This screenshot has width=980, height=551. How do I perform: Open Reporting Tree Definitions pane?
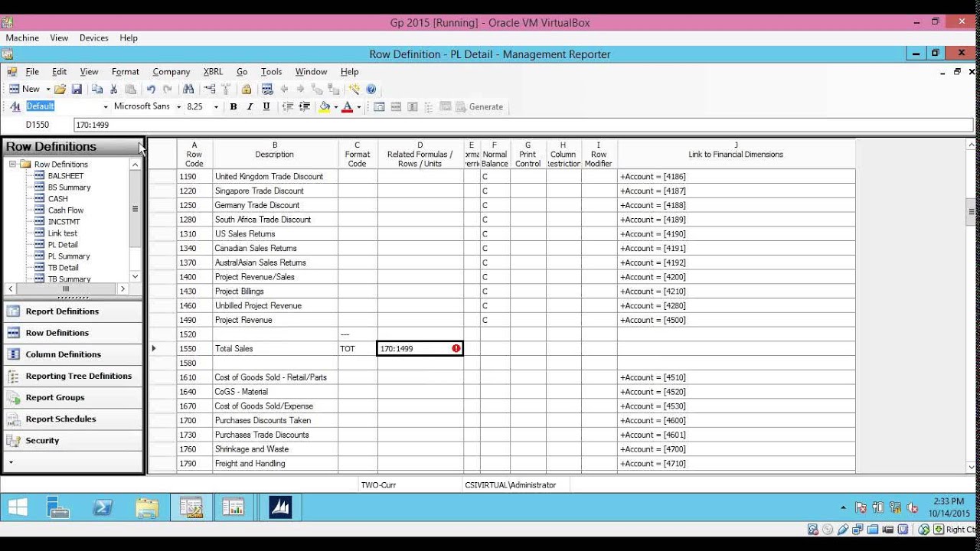pos(73,376)
